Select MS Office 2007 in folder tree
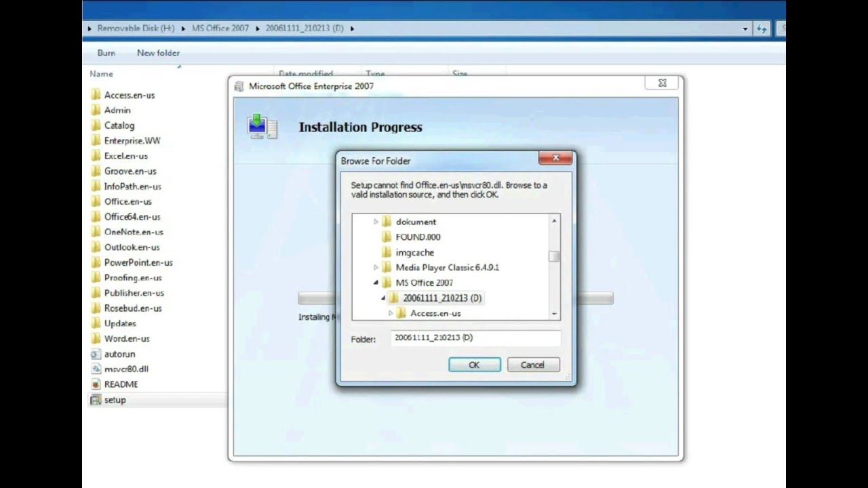This screenshot has width=868, height=488. tap(424, 283)
